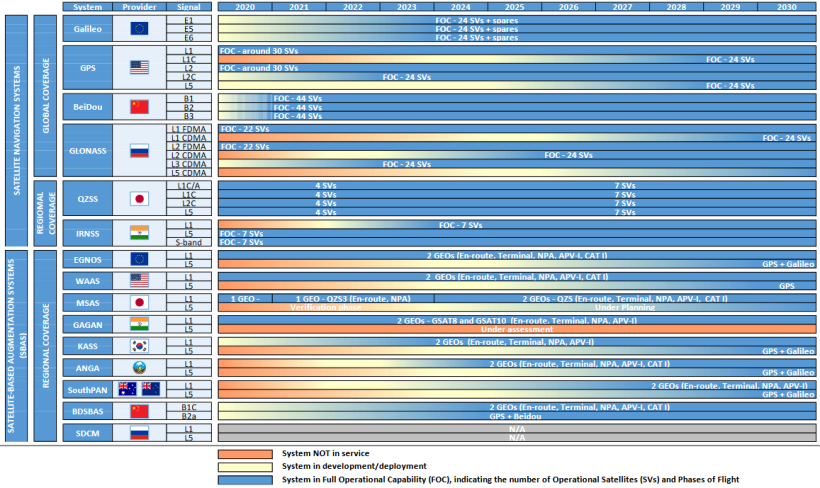Click the 'E6' signal cell for Galileo

click(189, 38)
